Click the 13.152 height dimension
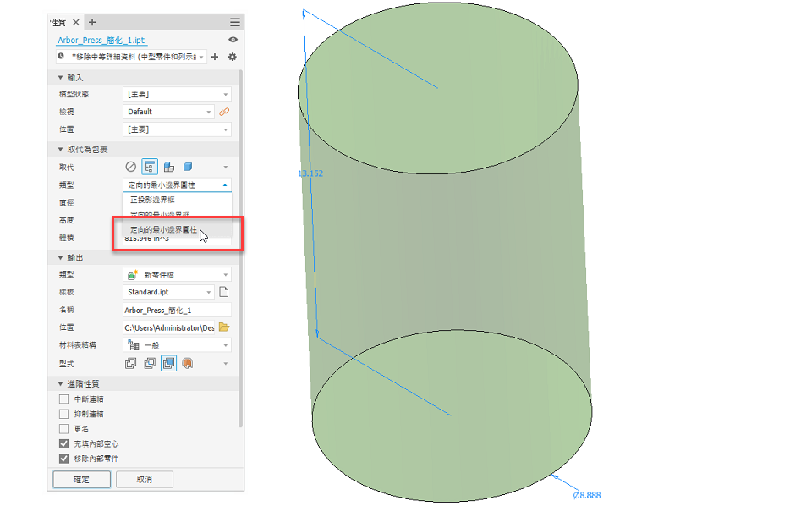This screenshot has width=812, height=506. tap(310, 173)
